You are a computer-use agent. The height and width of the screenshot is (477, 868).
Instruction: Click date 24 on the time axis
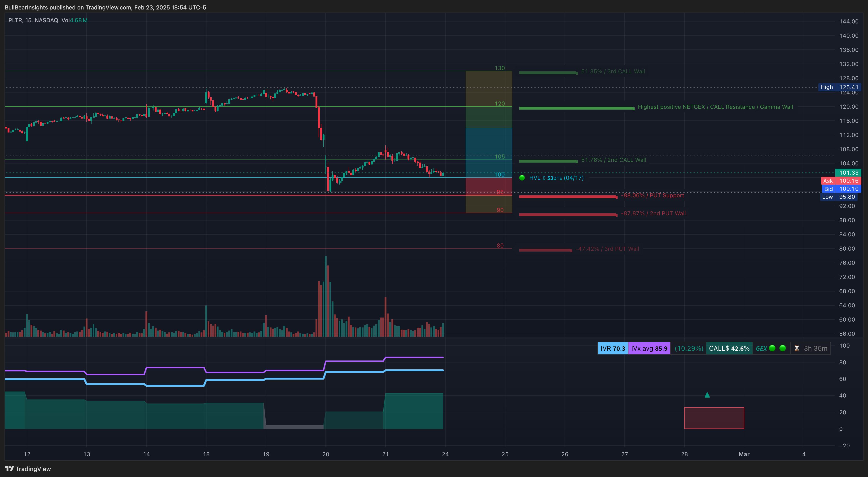(445, 454)
